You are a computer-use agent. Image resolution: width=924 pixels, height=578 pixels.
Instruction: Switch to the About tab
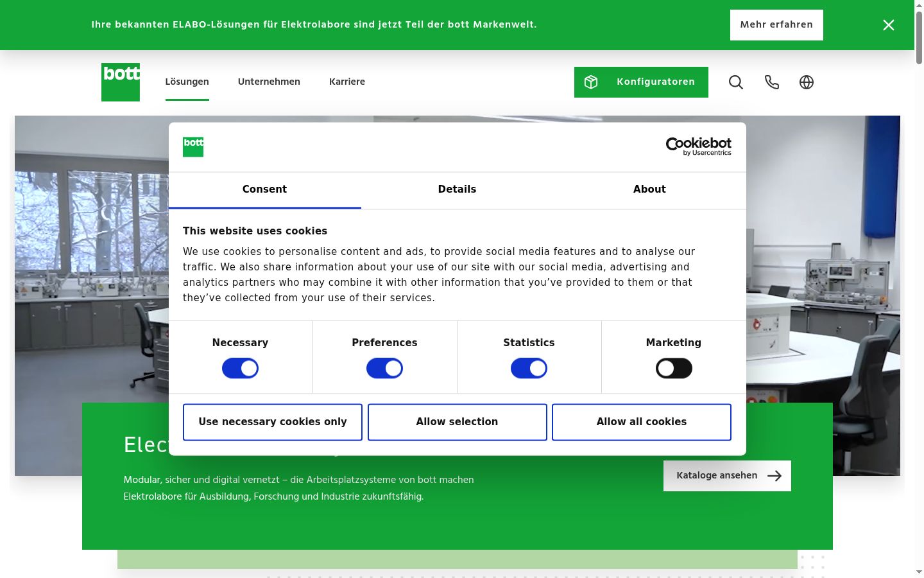650,190
